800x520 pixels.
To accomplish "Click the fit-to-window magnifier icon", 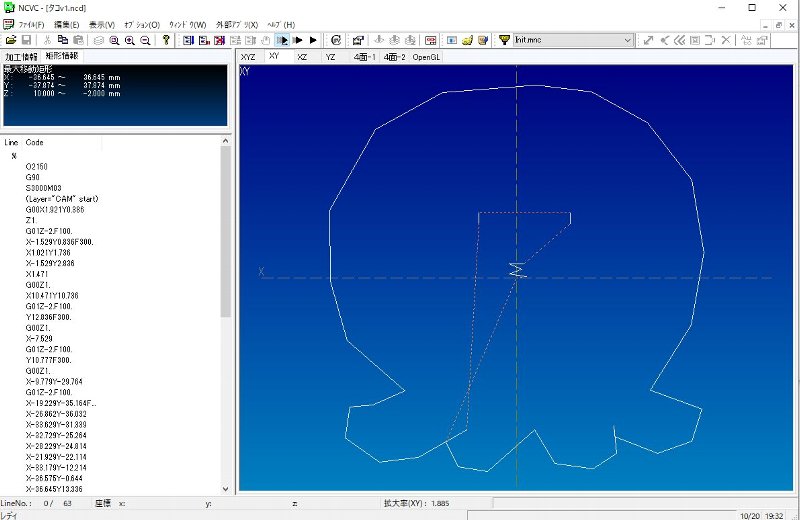I will tap(114, 40).
